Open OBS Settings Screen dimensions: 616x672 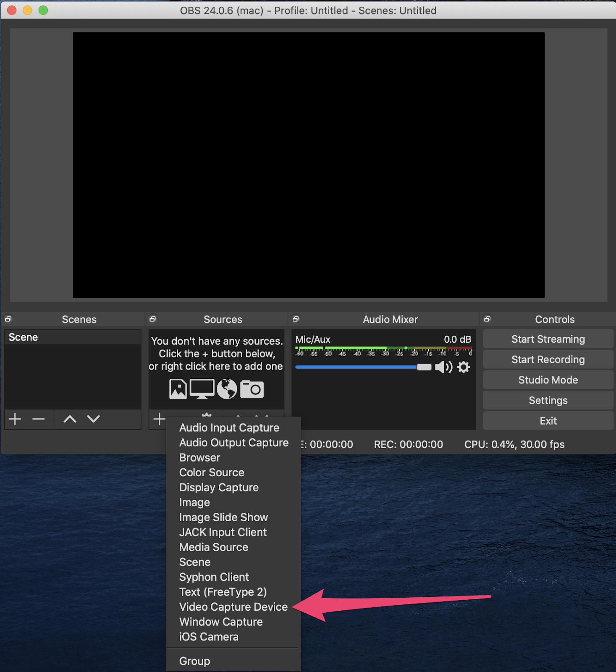coord(548,400)
